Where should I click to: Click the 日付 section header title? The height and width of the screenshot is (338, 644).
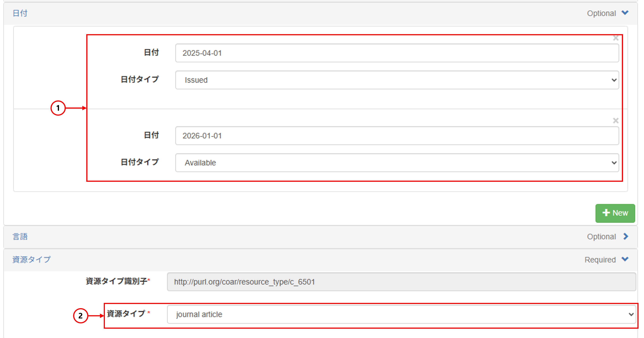[20, 13]
